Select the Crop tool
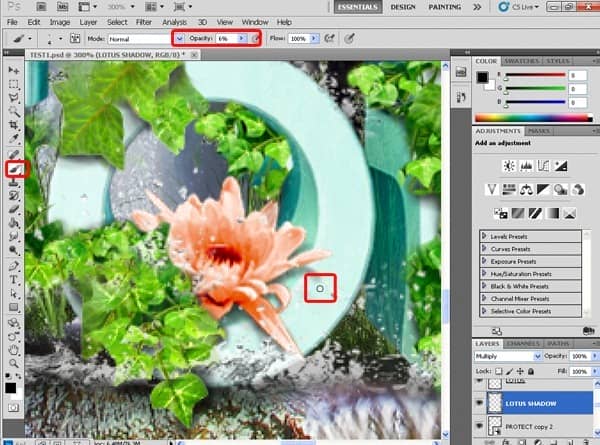Viewport: 600px width, 445px height. pyautogui.click(x=14, y=125)
